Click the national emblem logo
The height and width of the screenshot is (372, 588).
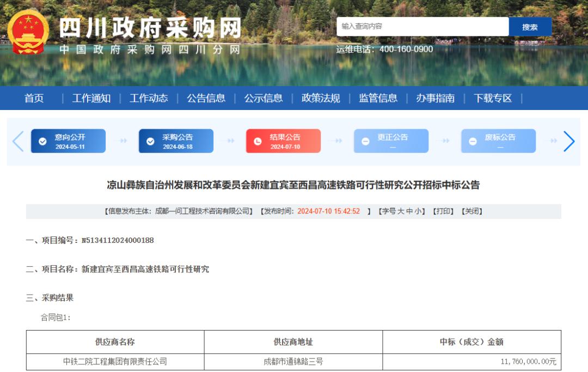coord(28,32)
